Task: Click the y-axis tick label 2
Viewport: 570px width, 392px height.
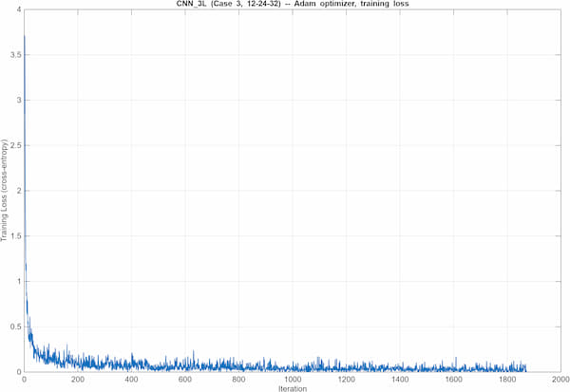Action: [19, 191]
